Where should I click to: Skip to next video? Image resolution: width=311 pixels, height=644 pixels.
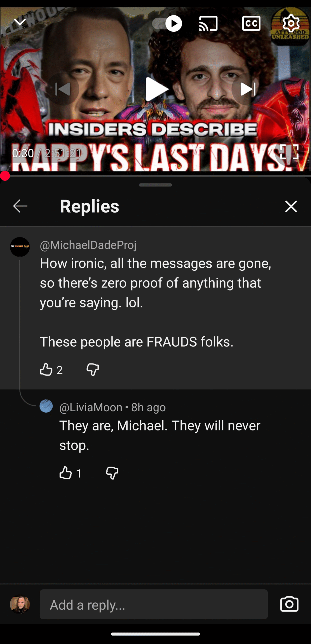coord(248,89)
